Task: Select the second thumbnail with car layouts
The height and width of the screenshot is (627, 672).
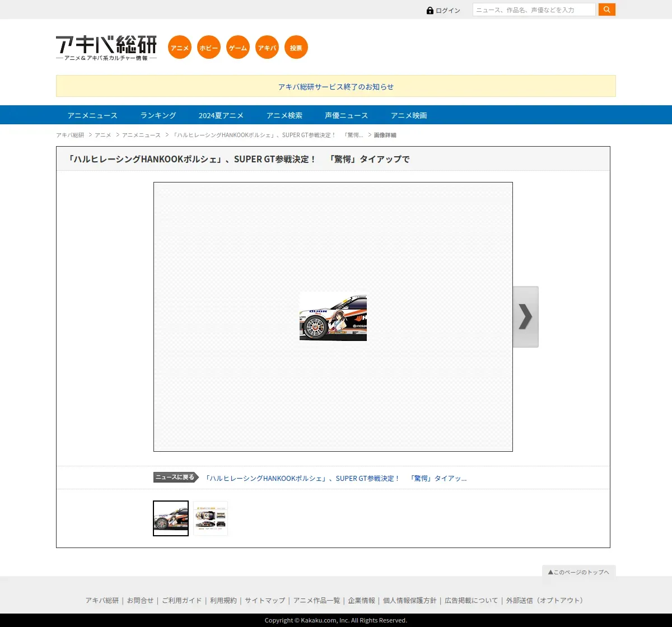Action: point(211,518)
